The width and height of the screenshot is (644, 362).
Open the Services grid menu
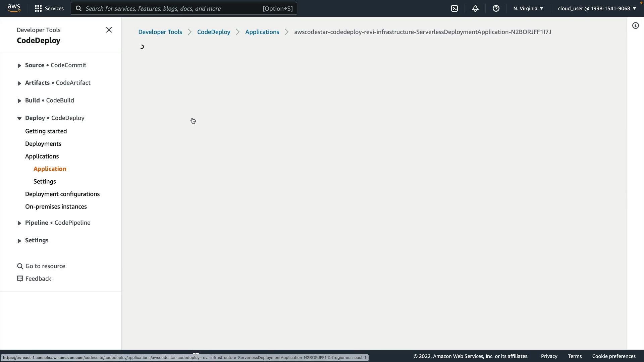tap(49, 8)
